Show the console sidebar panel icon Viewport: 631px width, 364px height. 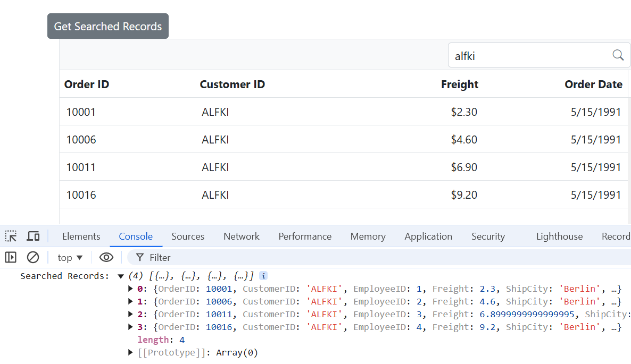[x=11, y=258]
